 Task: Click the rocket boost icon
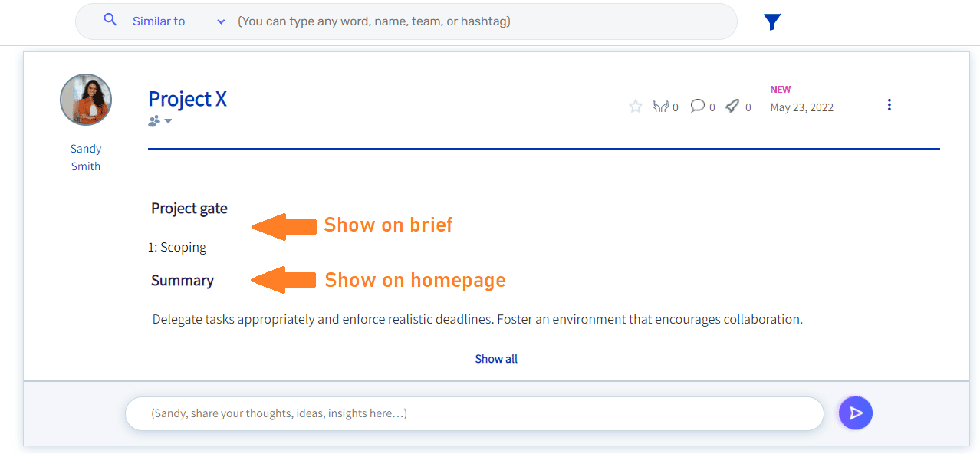tap(732, 106)
